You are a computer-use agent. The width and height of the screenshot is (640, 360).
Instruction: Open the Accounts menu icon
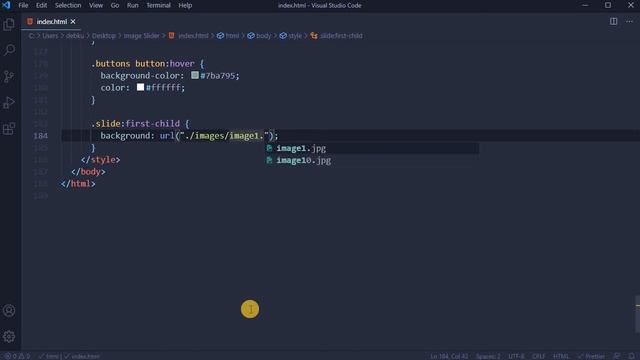(9, 311)
